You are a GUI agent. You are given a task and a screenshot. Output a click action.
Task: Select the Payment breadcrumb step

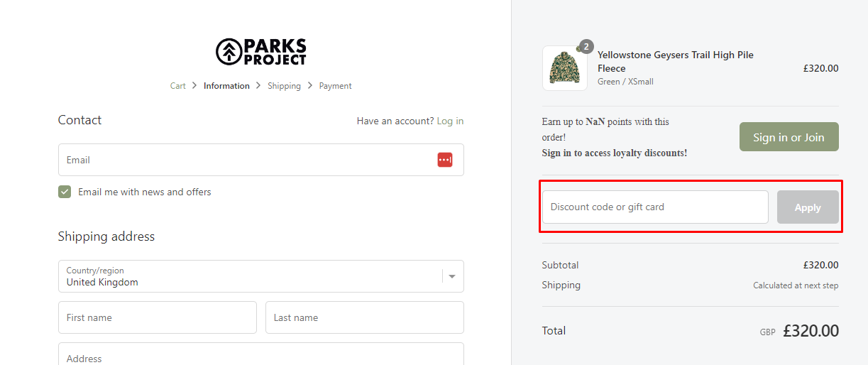tap(335, 86)
